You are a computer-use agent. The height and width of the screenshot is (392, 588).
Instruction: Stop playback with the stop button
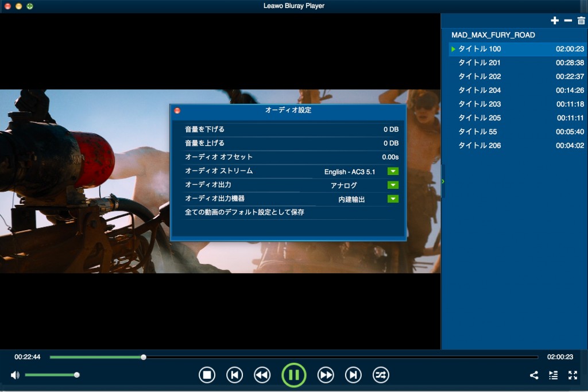207,375
